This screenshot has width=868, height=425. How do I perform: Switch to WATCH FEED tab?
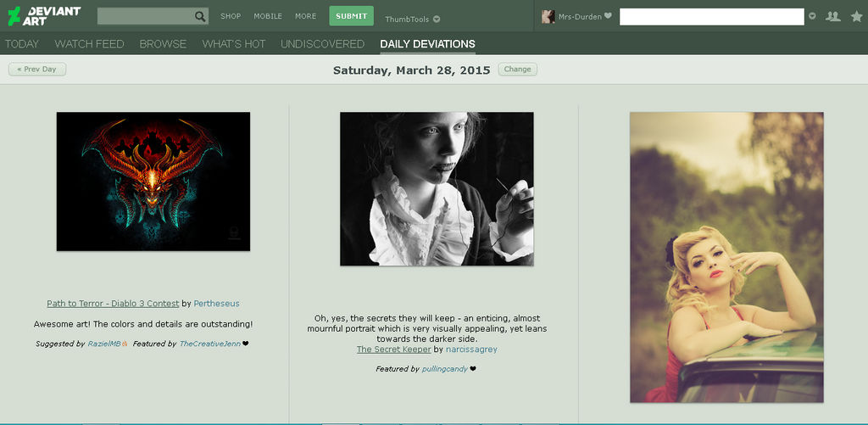pyautogui.click(x=89, y=44)
